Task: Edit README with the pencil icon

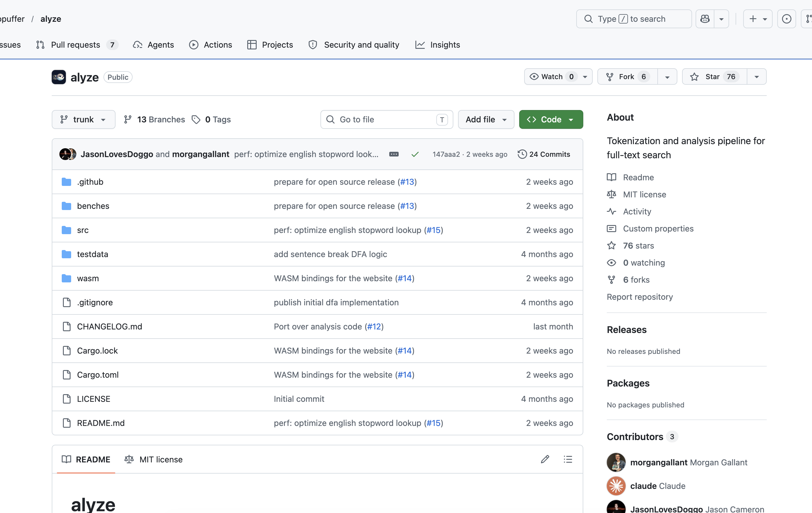Action: (x=545, y=459)
